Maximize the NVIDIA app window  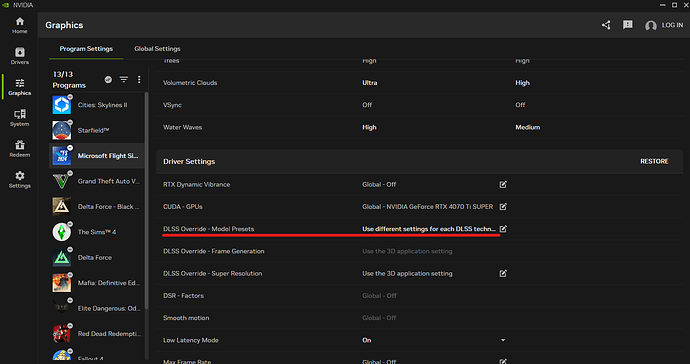(x=674, y=5)
